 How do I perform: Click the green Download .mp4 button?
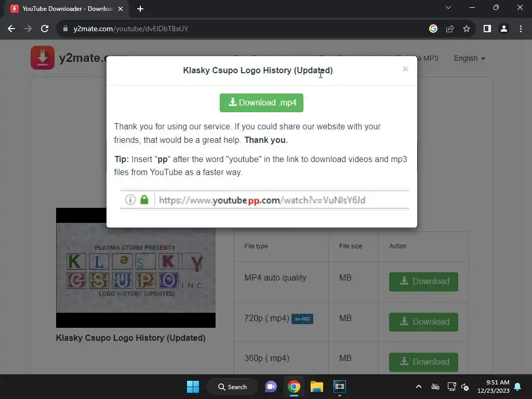261,103
